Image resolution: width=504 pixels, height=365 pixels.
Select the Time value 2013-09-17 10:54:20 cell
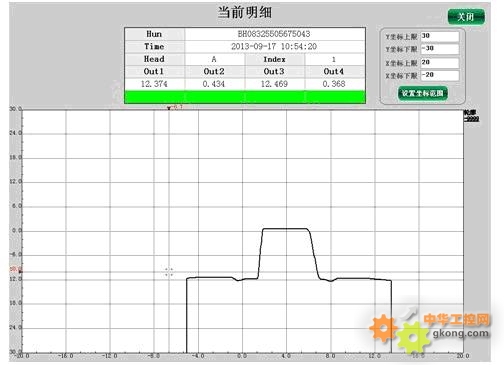point(274,46)
